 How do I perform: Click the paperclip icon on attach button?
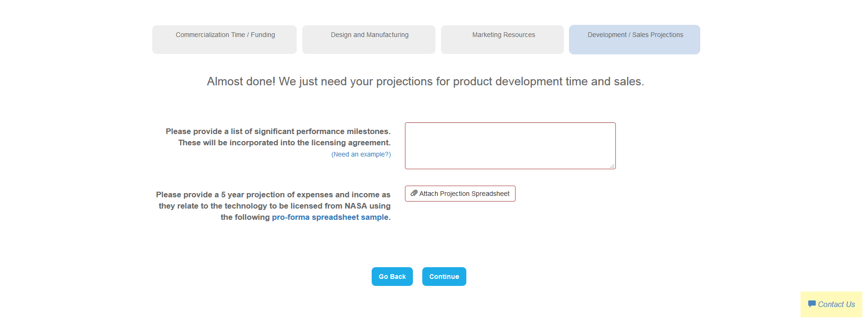click(x=414, y=193)
